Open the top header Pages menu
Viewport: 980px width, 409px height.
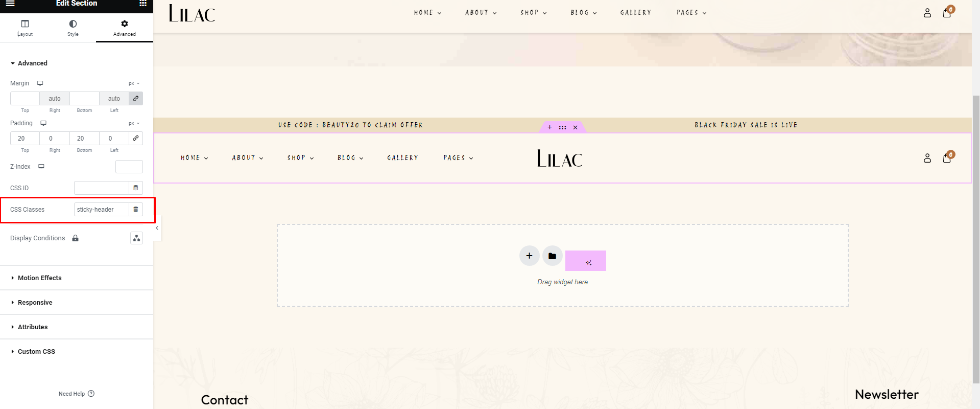point(691,13)
